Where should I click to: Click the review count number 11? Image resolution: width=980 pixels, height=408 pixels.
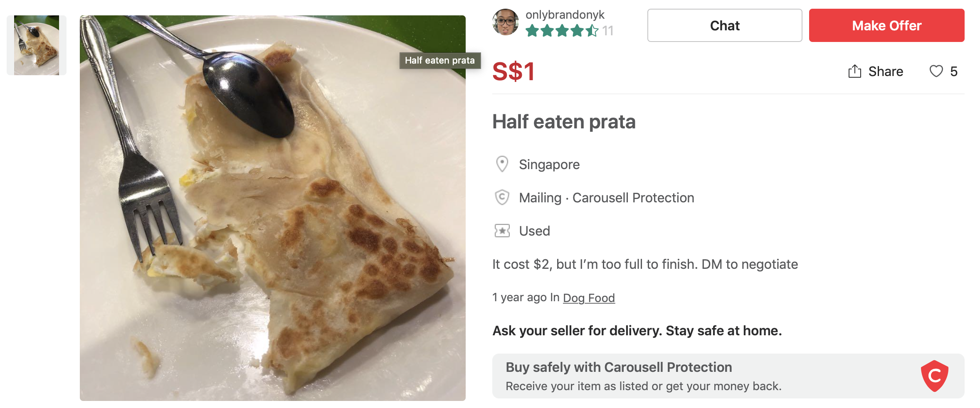tap(608, 31)
